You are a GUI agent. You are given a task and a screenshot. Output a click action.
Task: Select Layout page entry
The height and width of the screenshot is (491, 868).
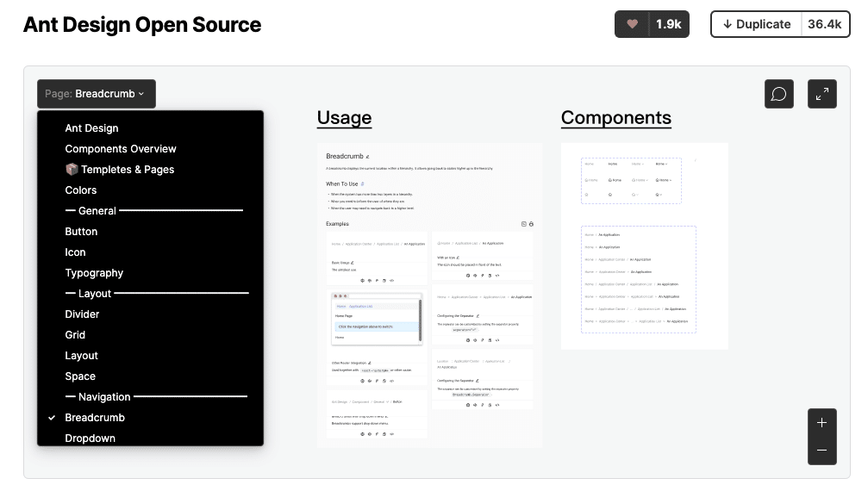[81, 356]
